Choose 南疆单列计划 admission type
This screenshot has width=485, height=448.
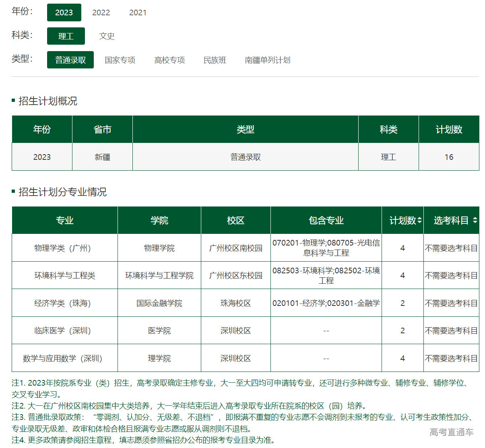[x=267, y=60]
